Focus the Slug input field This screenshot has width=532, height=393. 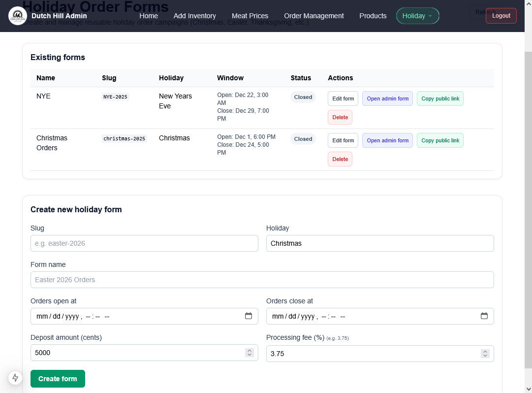pos(144,243)
